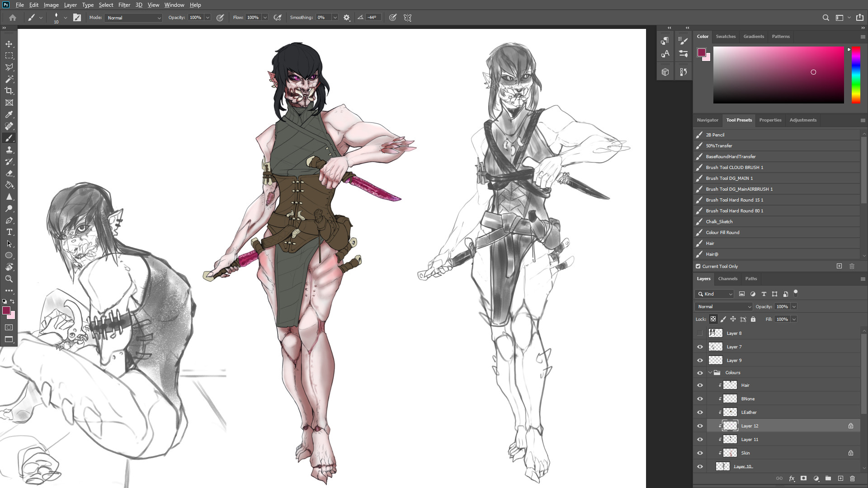Select the Eyedropper tool
868x488 pixels.
click(x=9, y=114)
